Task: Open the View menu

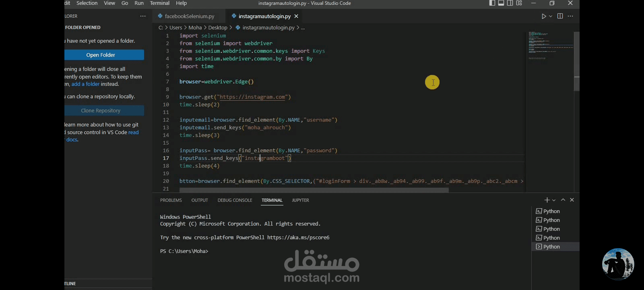Action: (x=109, y=3)
